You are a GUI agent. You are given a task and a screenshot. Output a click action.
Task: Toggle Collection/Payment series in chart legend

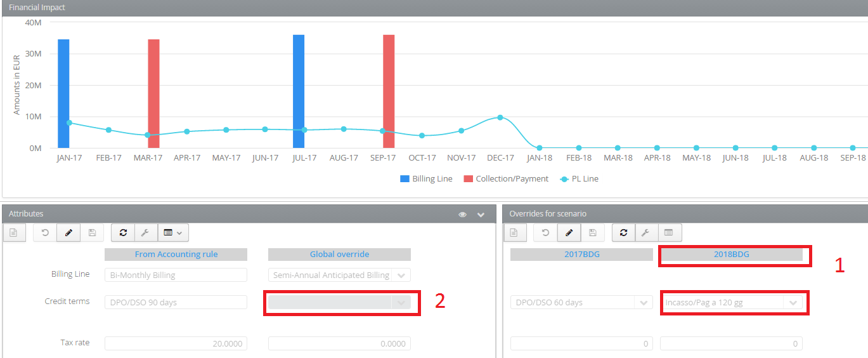(x=506, y=179)
